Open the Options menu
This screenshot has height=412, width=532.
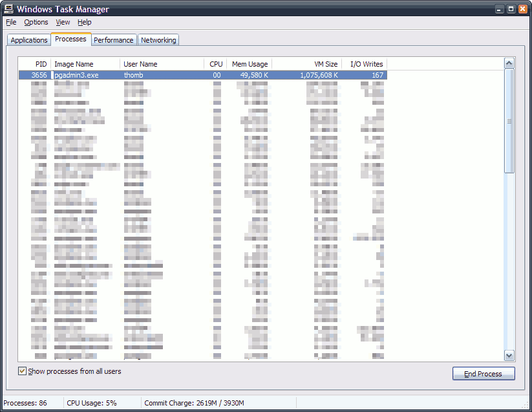tap(36, 22)
